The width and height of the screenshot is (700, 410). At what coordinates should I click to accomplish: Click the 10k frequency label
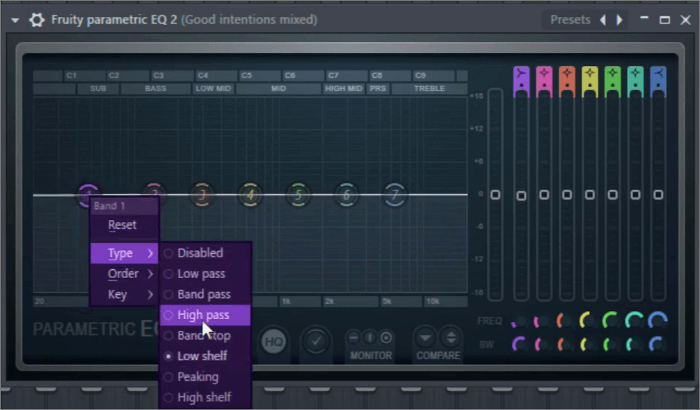coord(433,301)
